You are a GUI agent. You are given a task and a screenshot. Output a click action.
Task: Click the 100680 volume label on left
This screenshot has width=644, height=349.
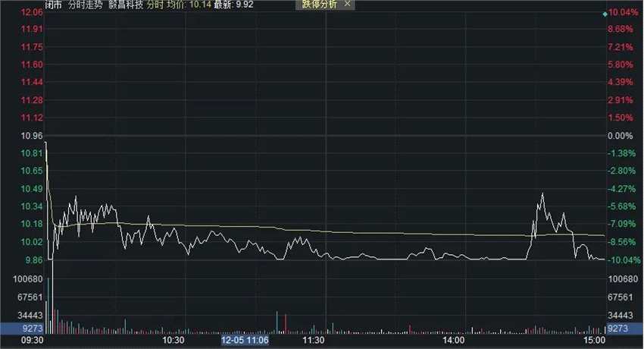tap(28, 279)
